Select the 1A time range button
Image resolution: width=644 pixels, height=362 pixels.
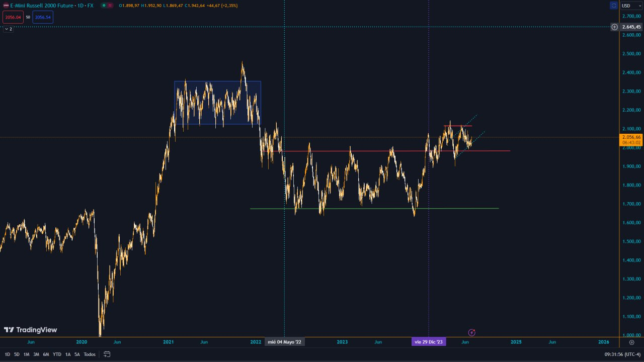pos(68,354)
